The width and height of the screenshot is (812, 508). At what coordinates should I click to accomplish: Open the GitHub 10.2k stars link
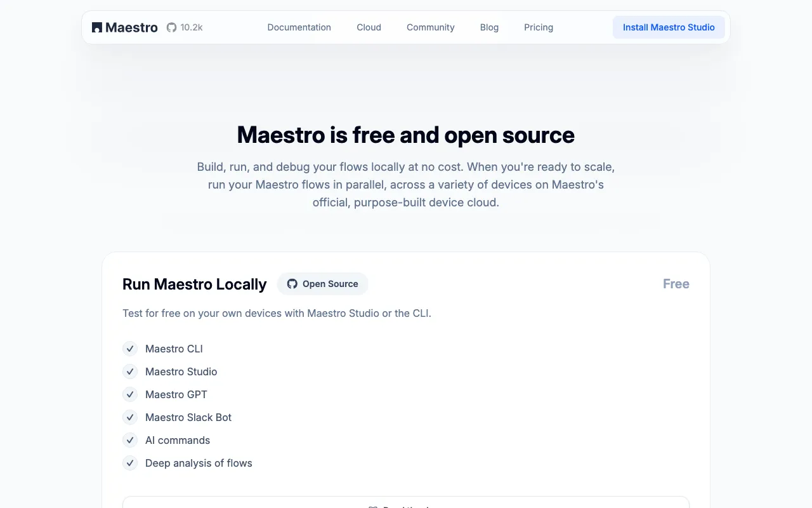pos(185,27)
